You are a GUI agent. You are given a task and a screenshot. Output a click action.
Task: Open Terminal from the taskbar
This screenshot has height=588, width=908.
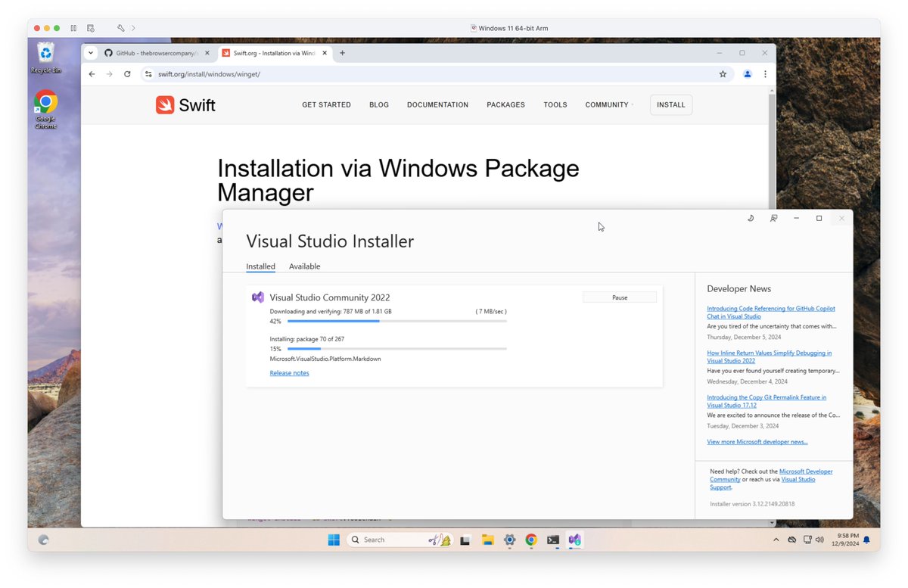point(553,540)
